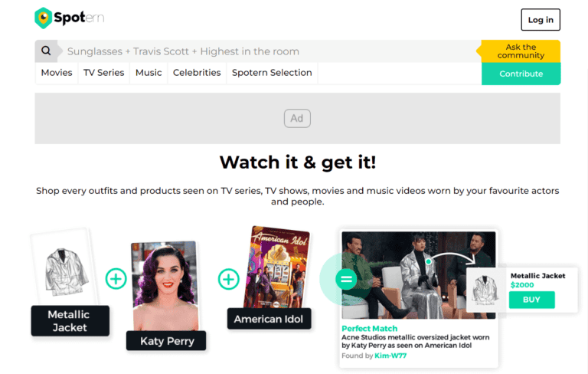The image size is (588, 374).
Task: Click the small jacket thumbnail beside BUY
Action: 485,290
